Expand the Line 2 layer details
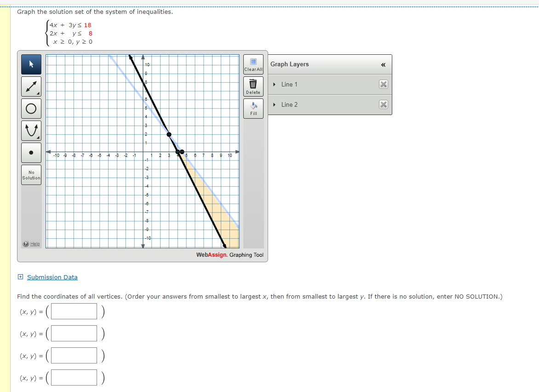Screen dimensions: 539x392 [275, 104]
